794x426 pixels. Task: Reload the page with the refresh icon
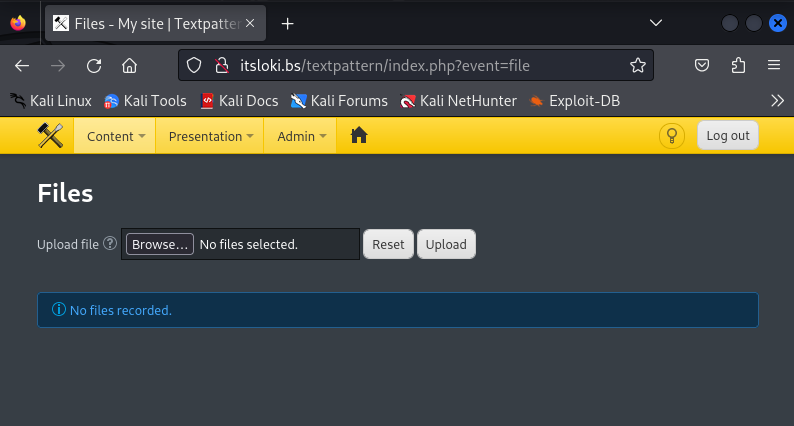point(94,66)
